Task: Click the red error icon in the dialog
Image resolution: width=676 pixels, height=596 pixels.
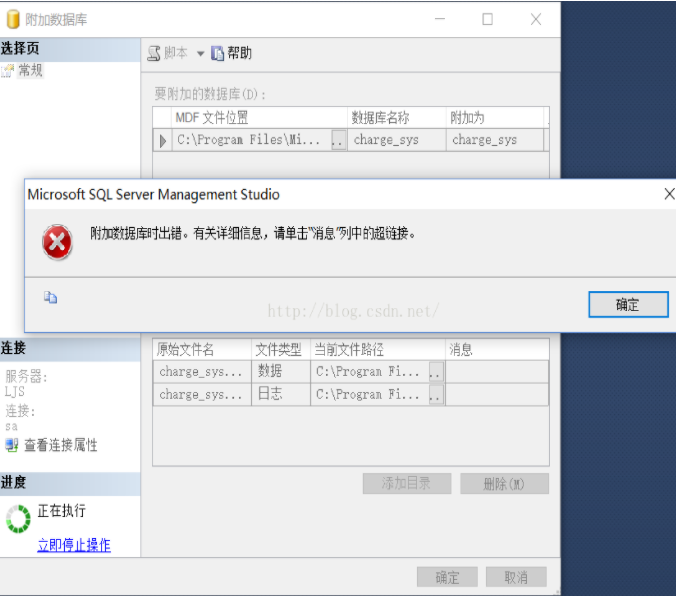Action: pos(57,242)
